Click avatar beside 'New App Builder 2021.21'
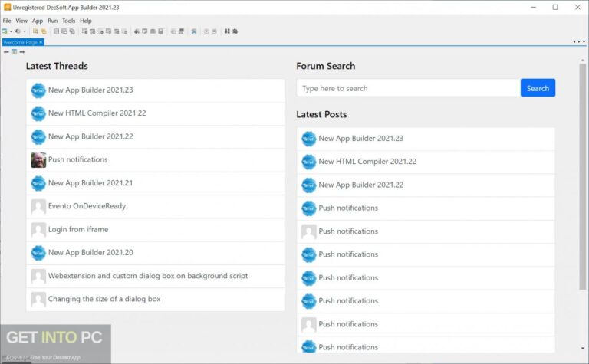 coord(38,183)
